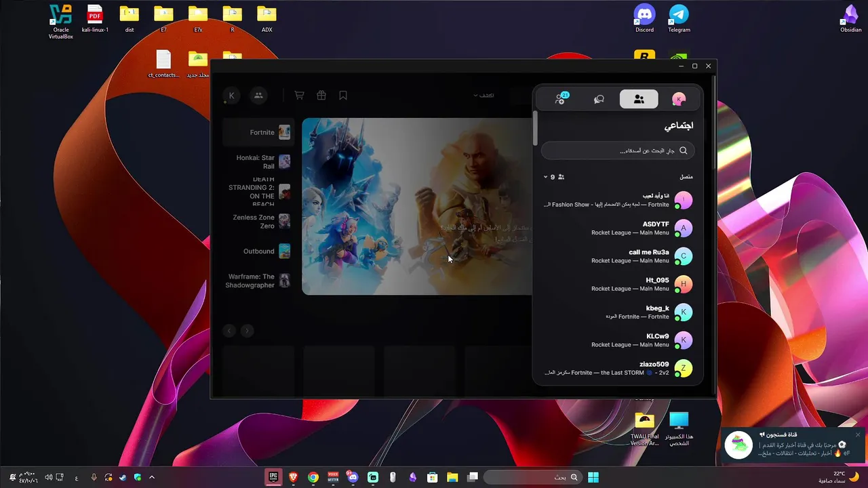Viewport: 868px width, 488px height.
Task: Click the friends icon in launcher header
Action: tap(258, 96)
